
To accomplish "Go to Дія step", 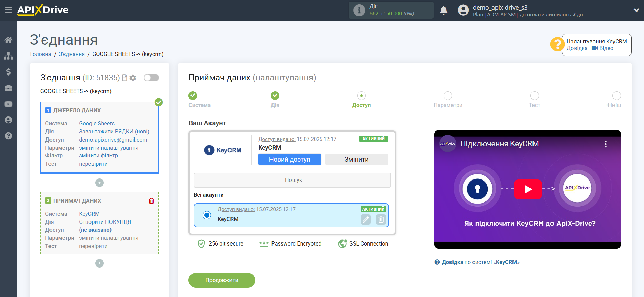I will point(275,96).
